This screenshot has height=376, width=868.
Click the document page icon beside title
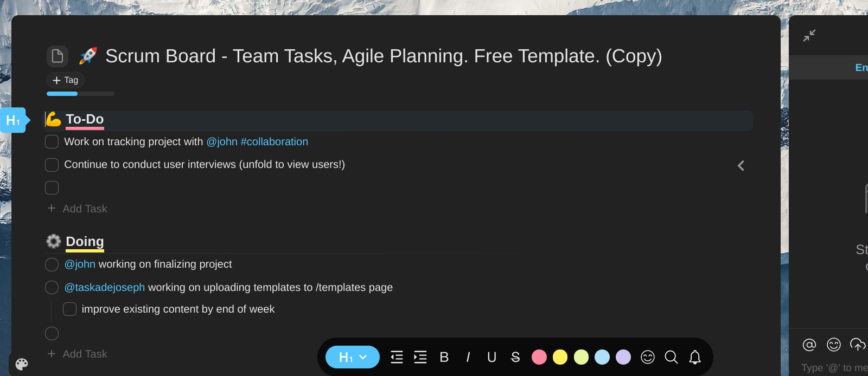click(58, 56)
